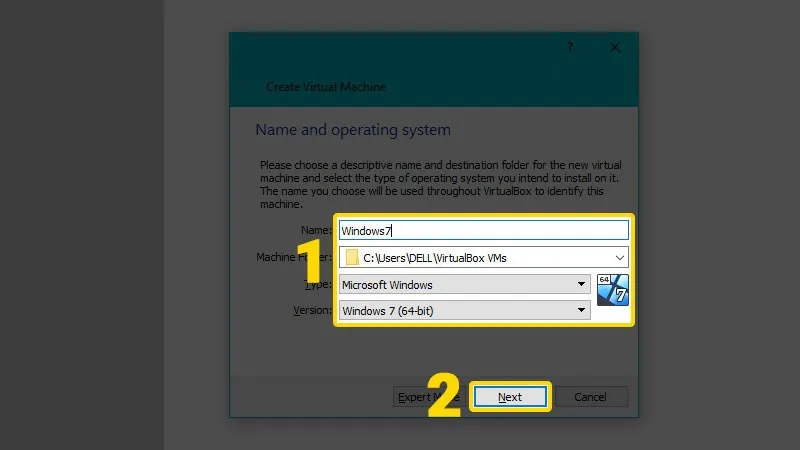Open the Version dropdown arrow
The height and width of the screenshot is (450, 800).
(x=581, y=310)
